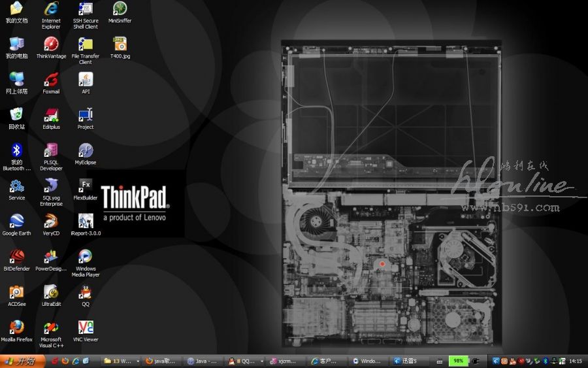This screenshot has height=368, width=588.
Task: Click the Bluetooth icon in system tray
Action: [x=545, y=361]
